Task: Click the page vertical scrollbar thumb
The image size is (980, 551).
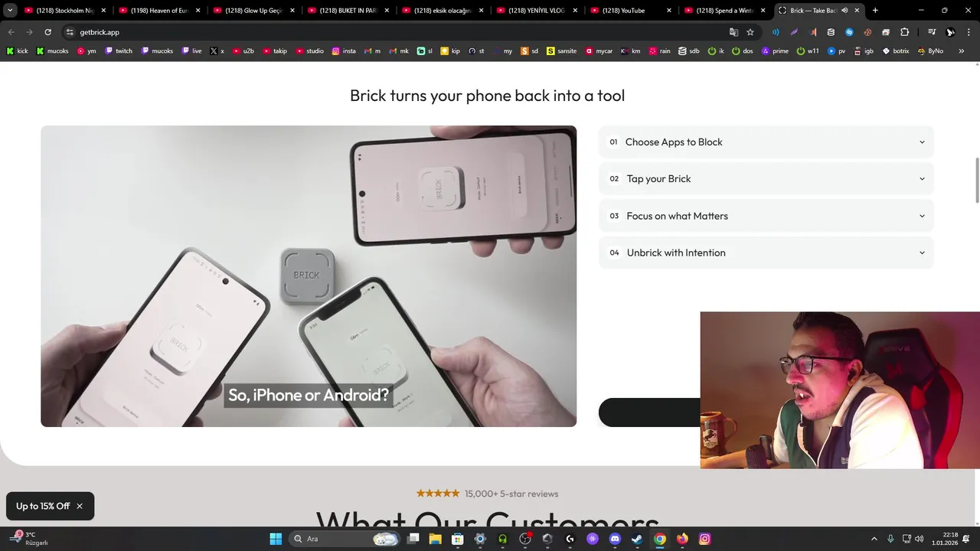Action: click(x=977, y=180)
